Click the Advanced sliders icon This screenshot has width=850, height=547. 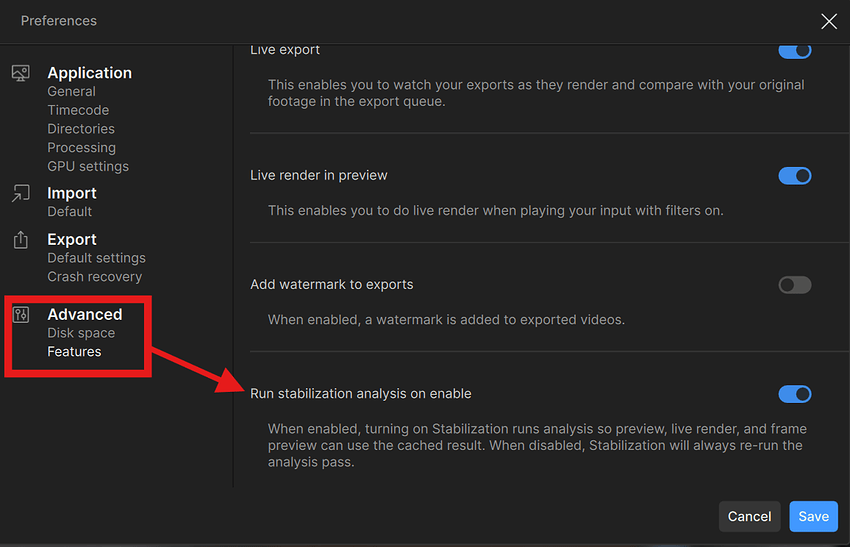pos(21,314)
